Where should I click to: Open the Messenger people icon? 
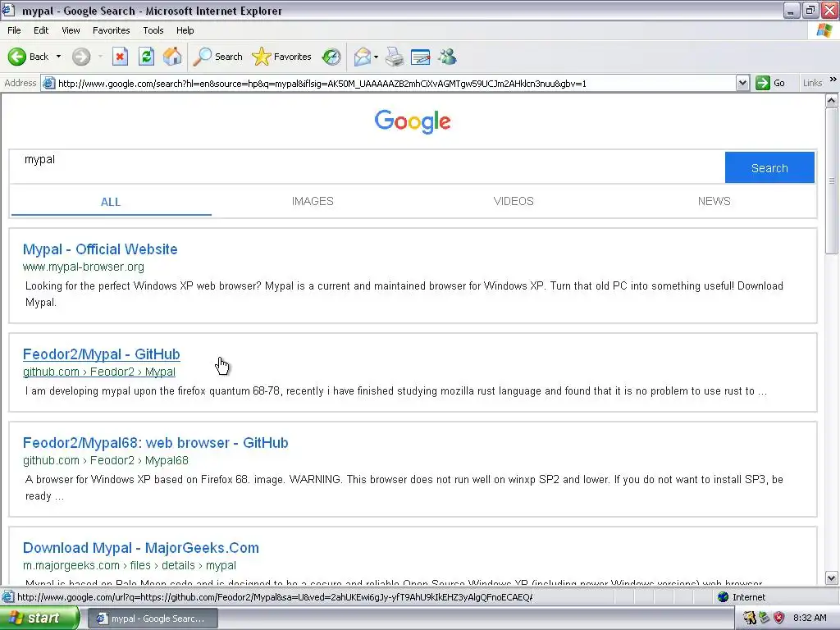(x=447, y=57)
